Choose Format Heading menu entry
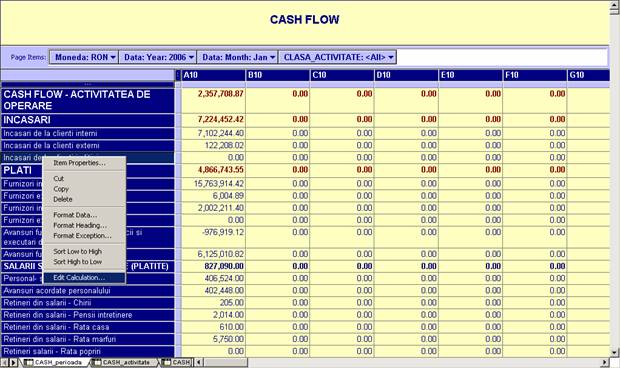 point(80,225)
